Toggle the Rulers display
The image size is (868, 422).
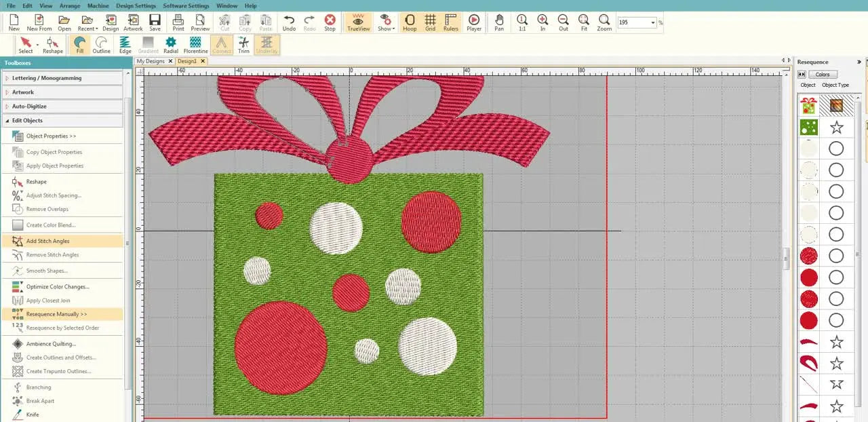(x=451, y=23)
